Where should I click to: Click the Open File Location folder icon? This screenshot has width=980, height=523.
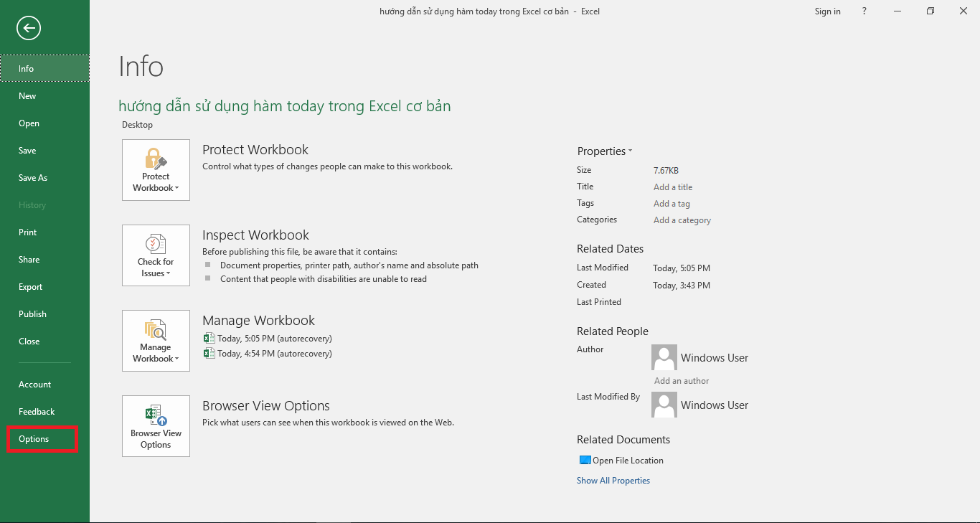tap(585, 461)
